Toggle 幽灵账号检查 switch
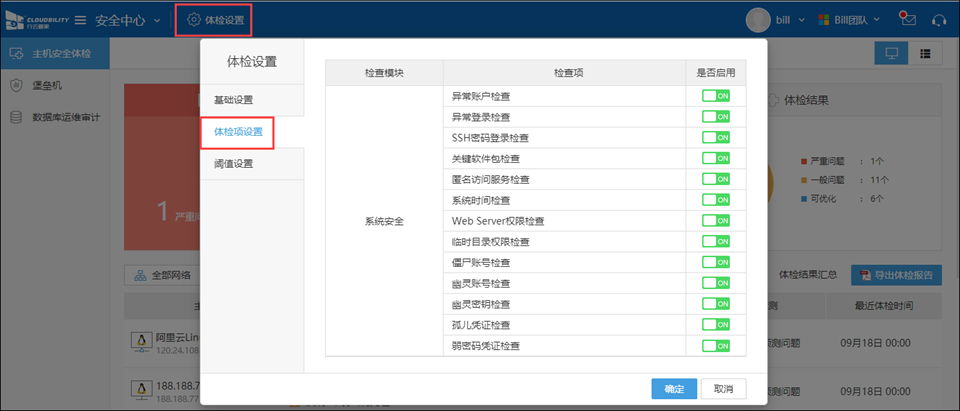The width and height of the screenshot is (960, 411). pos(716,283)
